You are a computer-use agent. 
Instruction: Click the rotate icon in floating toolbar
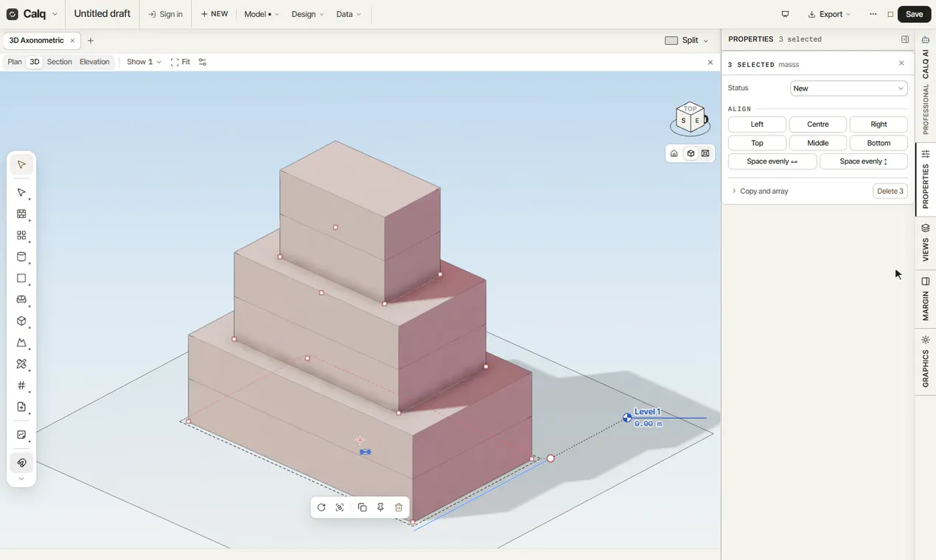[321, 508]
